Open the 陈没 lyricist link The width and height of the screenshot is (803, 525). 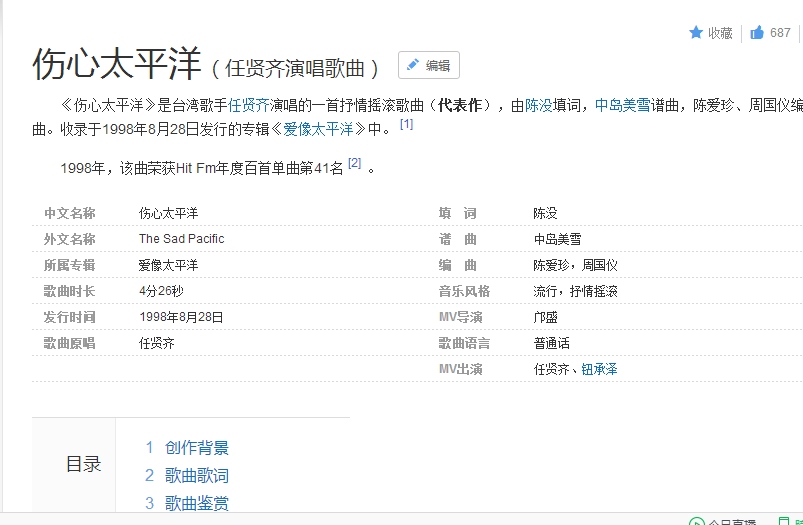pos(539,106)
